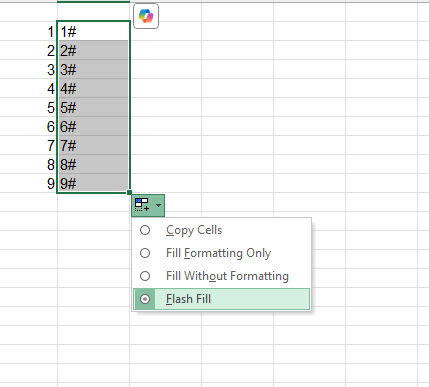Select the cell containing 4#
The height and width of the screenshot is (387, 429).
[x=94, y=88]
